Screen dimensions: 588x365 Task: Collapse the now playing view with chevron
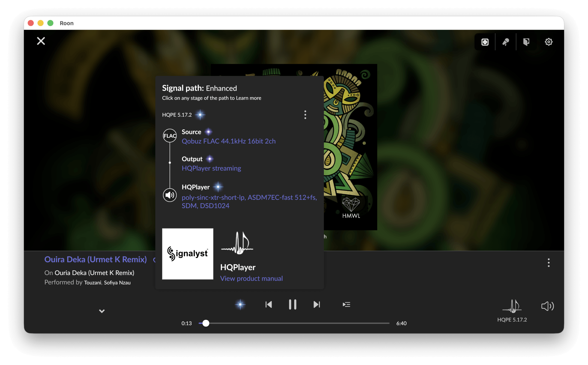click(102, 311)
